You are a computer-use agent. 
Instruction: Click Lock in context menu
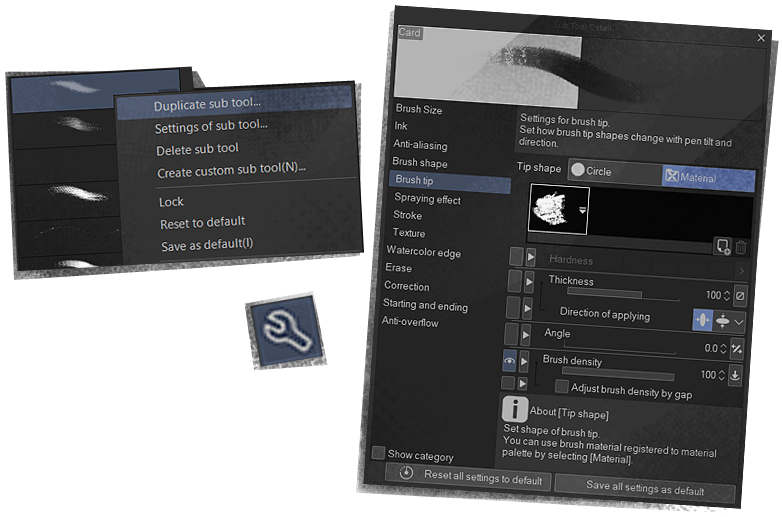pos(171,202)
